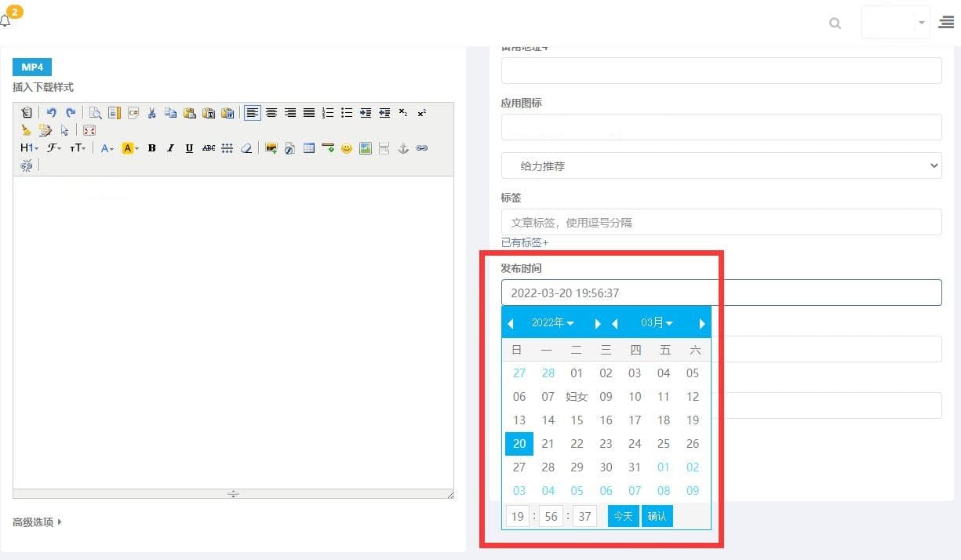Click the eraser remove-format icon
Viewport: 961px width, 560px height.
click(x=246, y=148)
